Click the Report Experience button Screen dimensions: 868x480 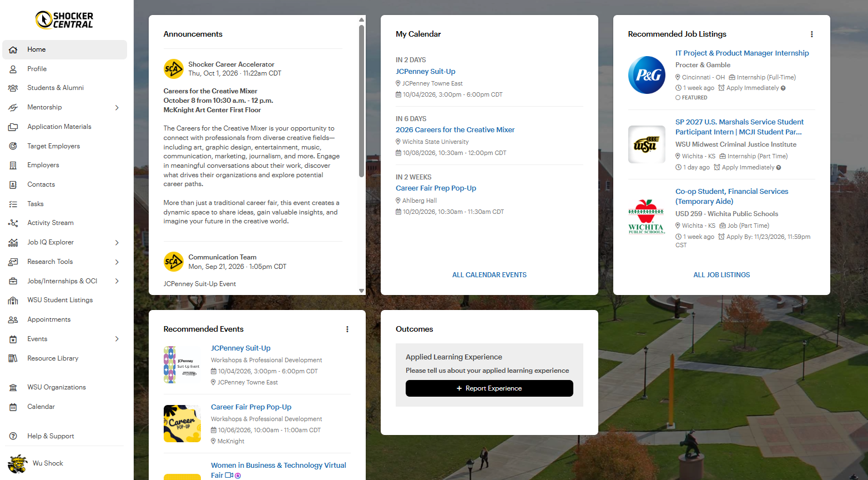[489, 388]
